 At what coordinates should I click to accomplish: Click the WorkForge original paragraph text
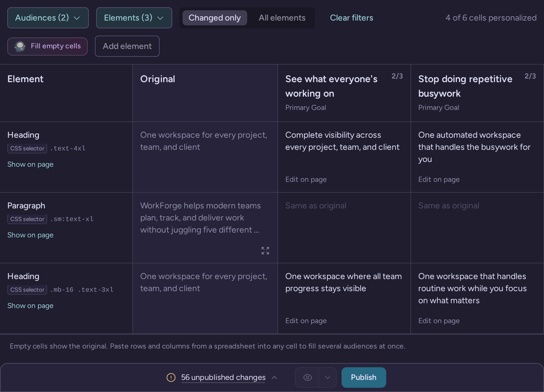[x=200, y=218]
